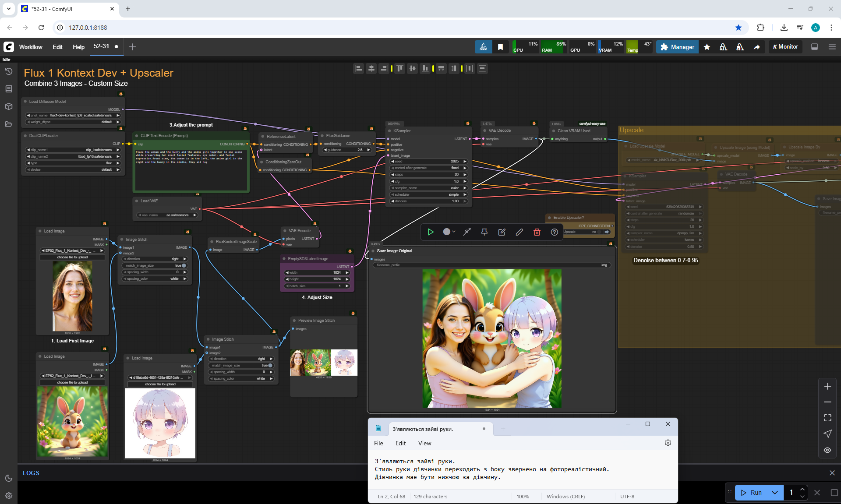Toggle link visibility eye icon
Image resolution: width=841 pixels, height=504 pixels.
827,450
